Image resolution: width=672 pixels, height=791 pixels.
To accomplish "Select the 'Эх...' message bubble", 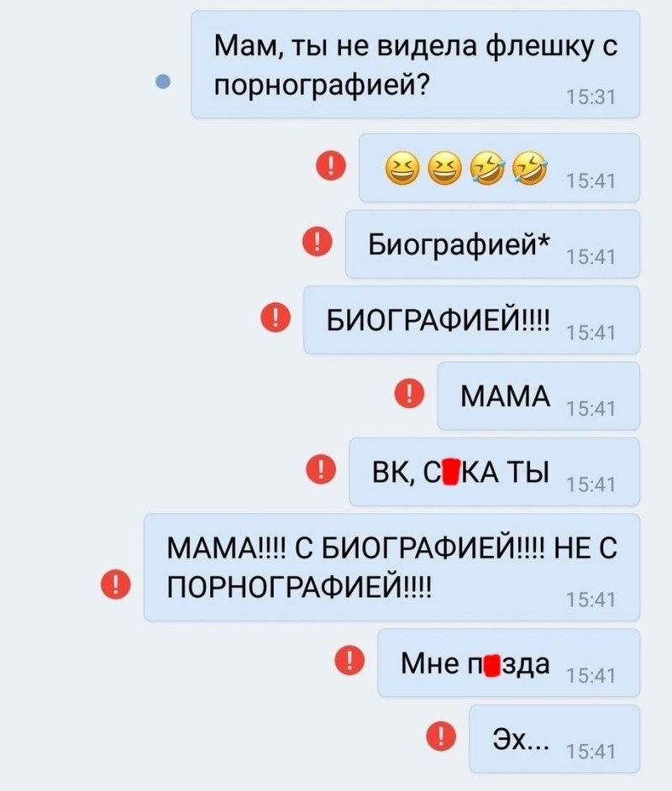I will pos(555,739).
